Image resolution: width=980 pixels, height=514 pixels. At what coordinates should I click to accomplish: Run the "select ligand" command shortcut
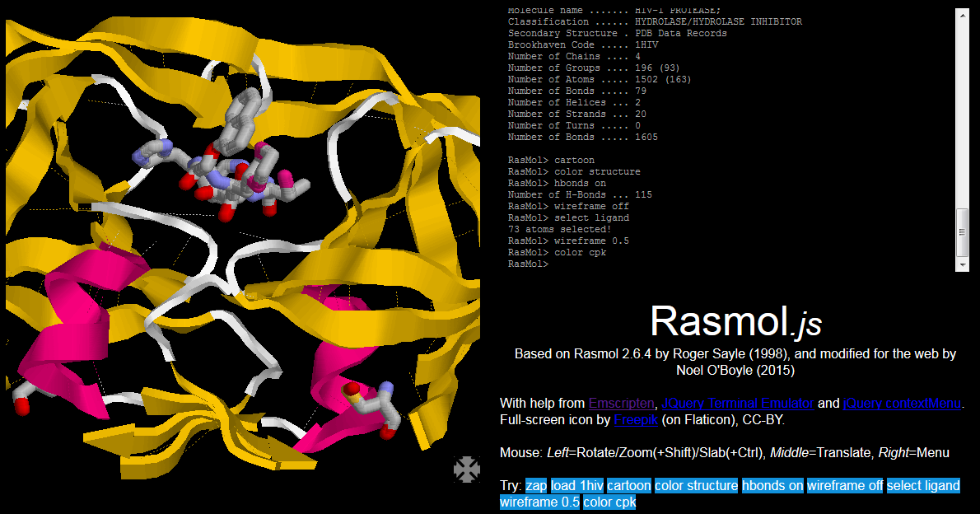pyautogui.click(x=922, y=486)
